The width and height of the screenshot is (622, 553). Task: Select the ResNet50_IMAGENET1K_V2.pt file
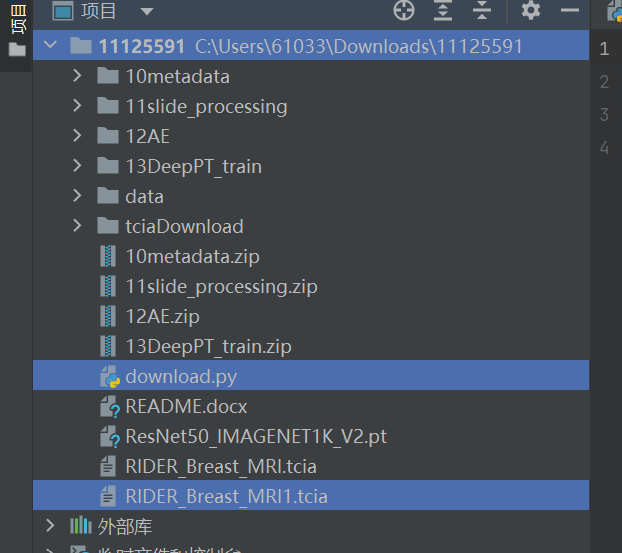click(x=256, y=437)
